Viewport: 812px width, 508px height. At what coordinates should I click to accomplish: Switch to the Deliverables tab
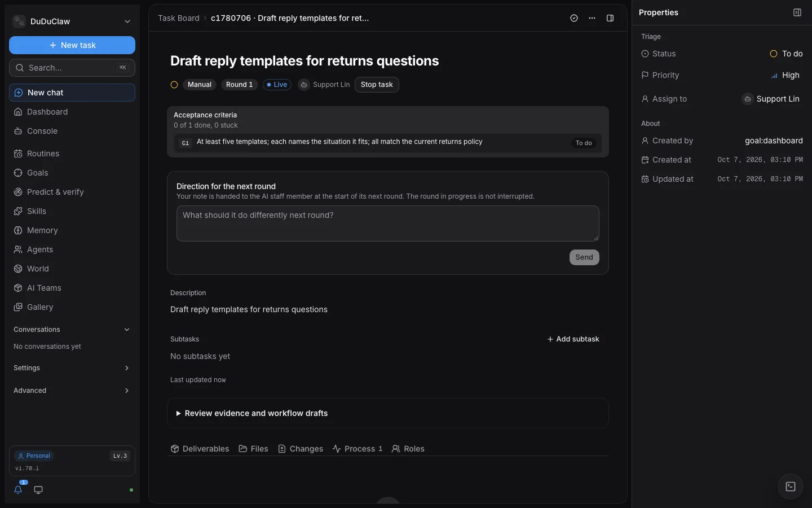(x=200, y=449)
